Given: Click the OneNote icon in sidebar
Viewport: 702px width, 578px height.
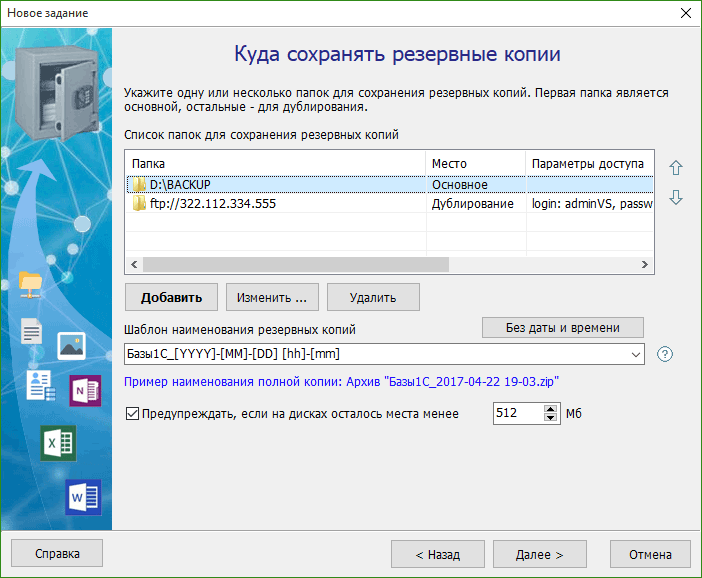Looking at the screenshot, I should (84, 390).
